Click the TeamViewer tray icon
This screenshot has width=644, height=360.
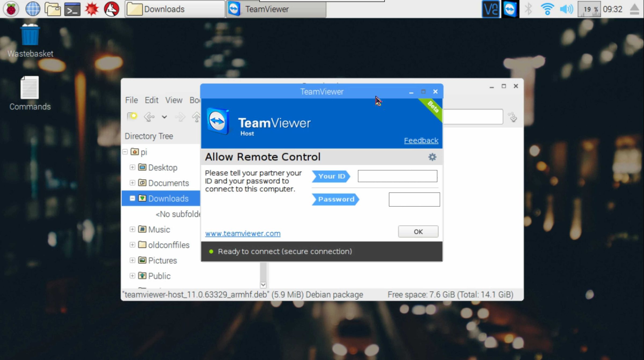point(510,9)
